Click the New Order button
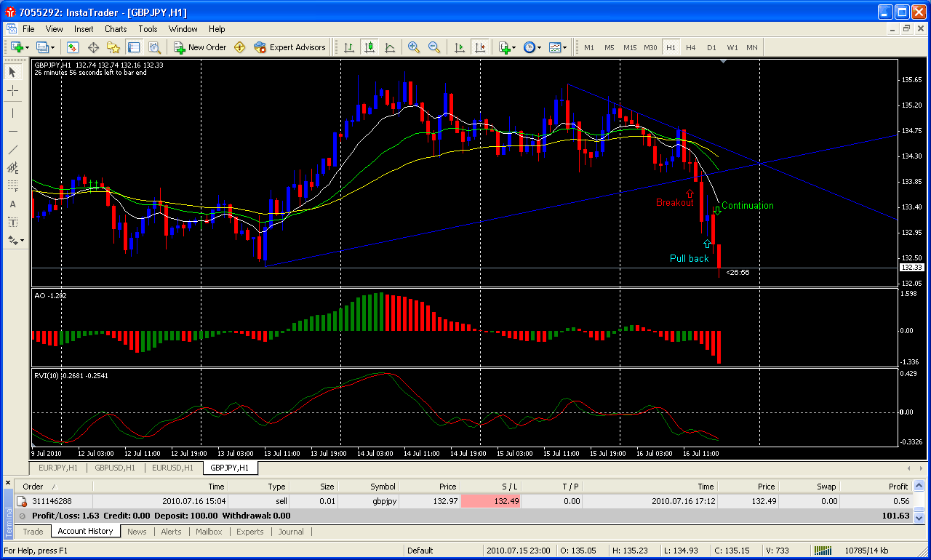Screen dimensions: 931x560 (x=200, y=47)
